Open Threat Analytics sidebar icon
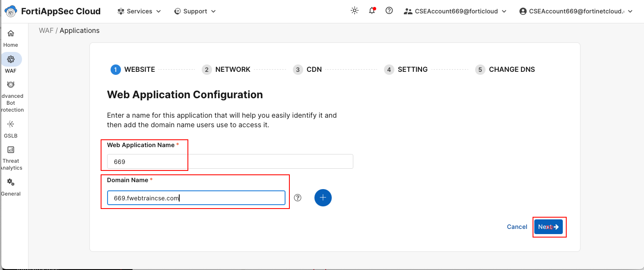The width and height of the screenshot is (644, 270). pyautogui.click(x=11, y=150)
